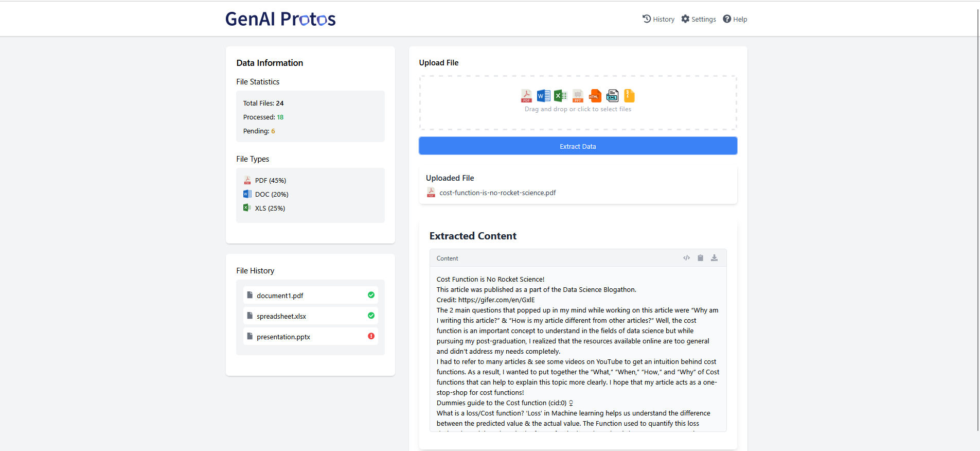
Task: Click 'Drag and drop or click to select files'
Action: coord(578,109)
